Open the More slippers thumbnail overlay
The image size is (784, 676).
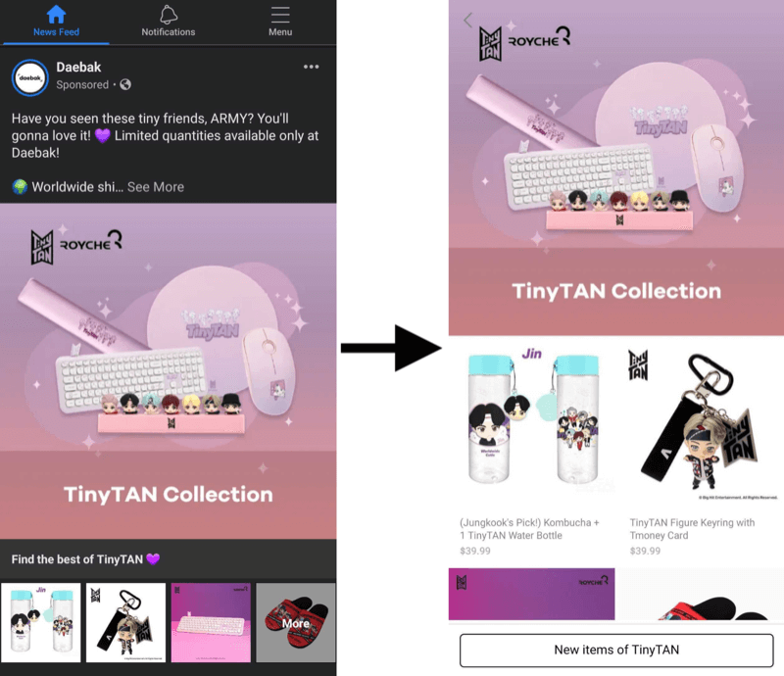[x=296, y=622]
